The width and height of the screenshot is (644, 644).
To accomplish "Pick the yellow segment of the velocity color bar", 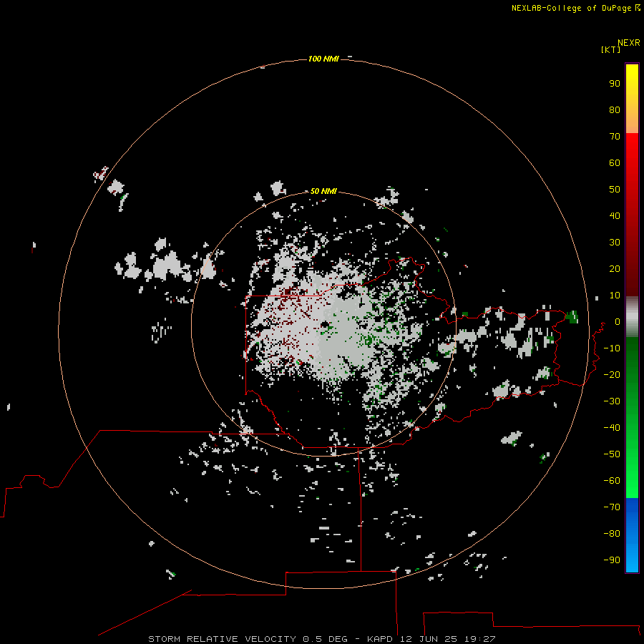I will click(632, 99).
